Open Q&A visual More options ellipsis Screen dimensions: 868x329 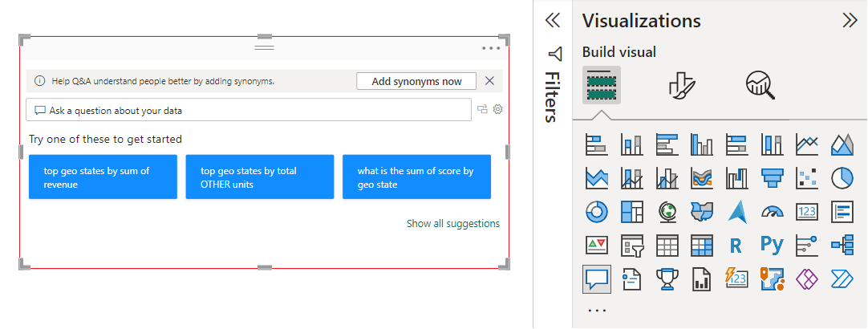click(x=491, y=48)
